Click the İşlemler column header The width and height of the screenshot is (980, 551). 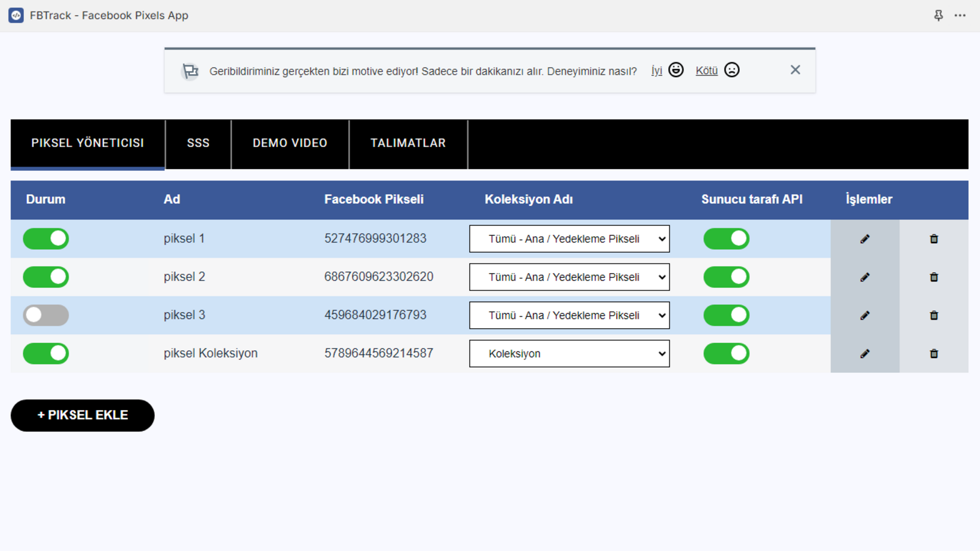(x=869, y=199)
